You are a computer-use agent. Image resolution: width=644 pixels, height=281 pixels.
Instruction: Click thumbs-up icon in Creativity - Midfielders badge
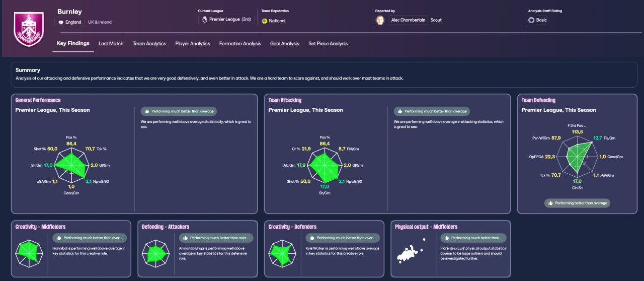59,238
